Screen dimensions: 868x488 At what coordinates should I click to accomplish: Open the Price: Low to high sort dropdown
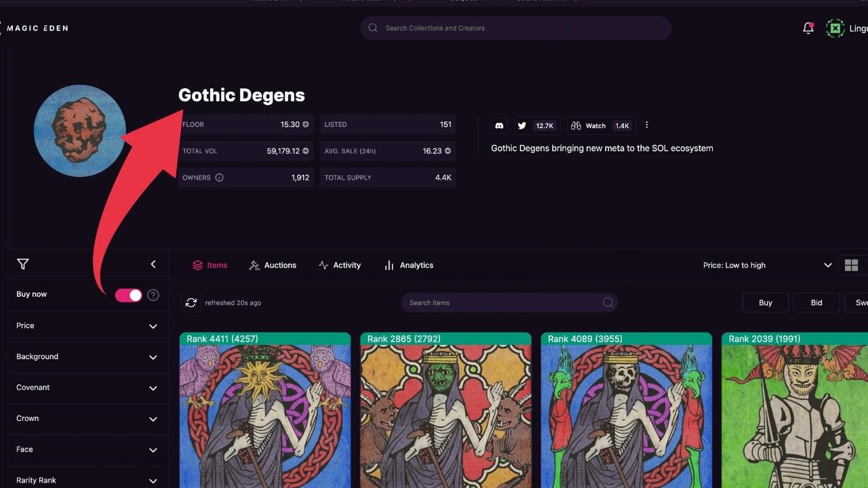click(x=766, y=265)
